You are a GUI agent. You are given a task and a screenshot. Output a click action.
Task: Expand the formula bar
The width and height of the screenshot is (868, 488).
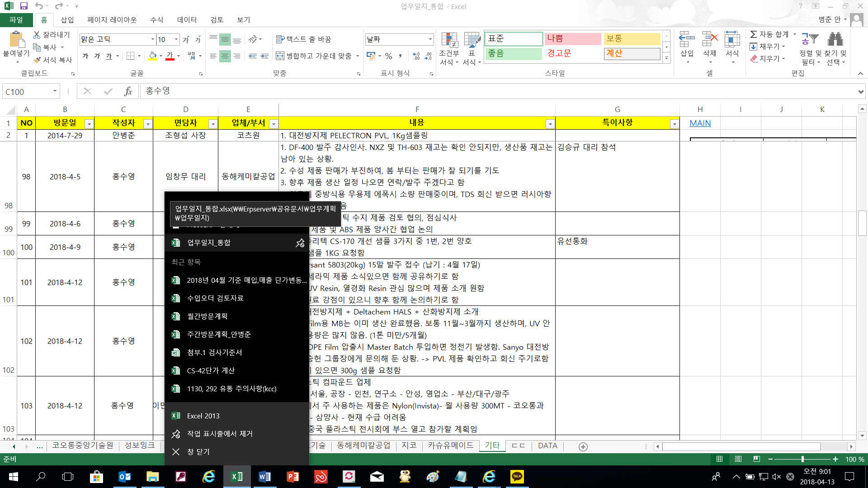pyautogui.click(x=860, y=92)
